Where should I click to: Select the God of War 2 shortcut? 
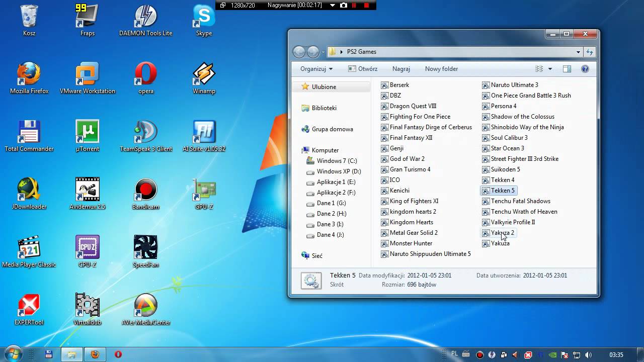coord(403,159)
